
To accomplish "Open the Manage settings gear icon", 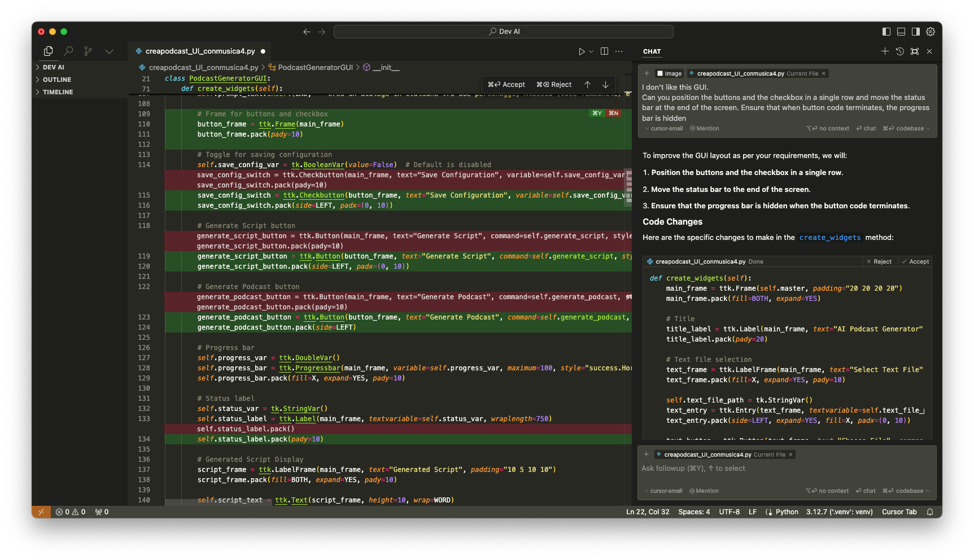I will pos(931,32).
